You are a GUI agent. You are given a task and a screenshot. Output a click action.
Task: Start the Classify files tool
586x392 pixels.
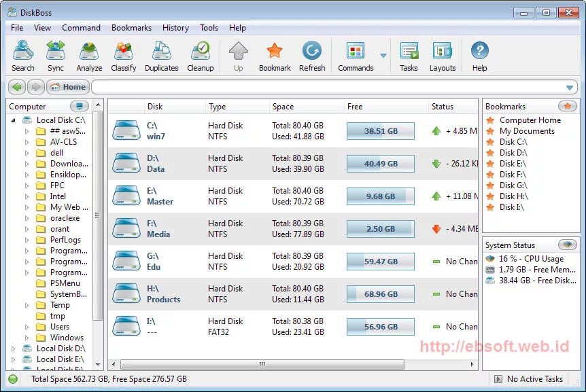[x=123, y=56]
